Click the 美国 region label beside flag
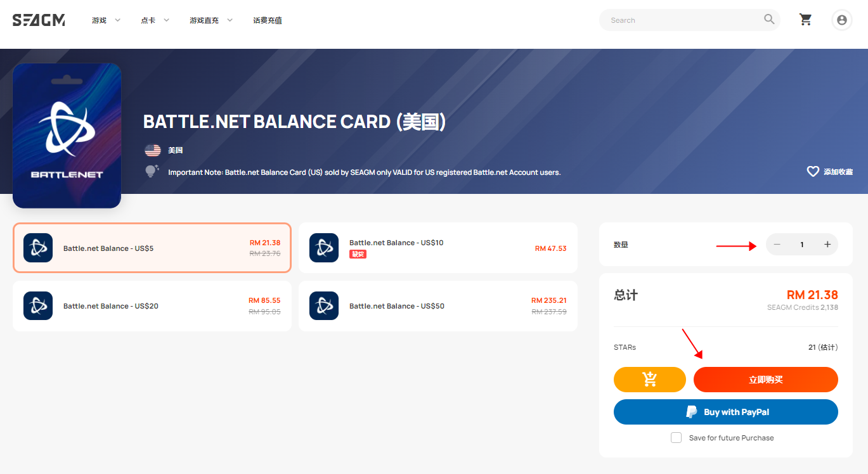Image resolution: width=868 pixels, height=474 pixels. pyautogui.click(x=176, y=150)
